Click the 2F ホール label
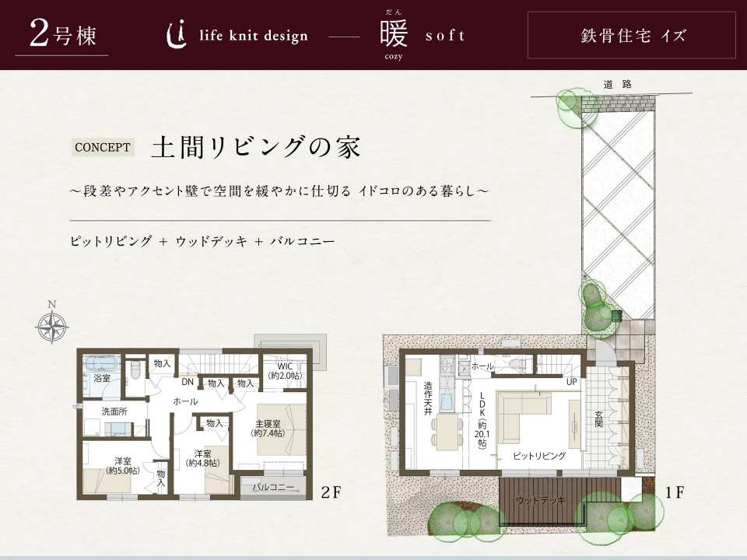 point(185,401)
